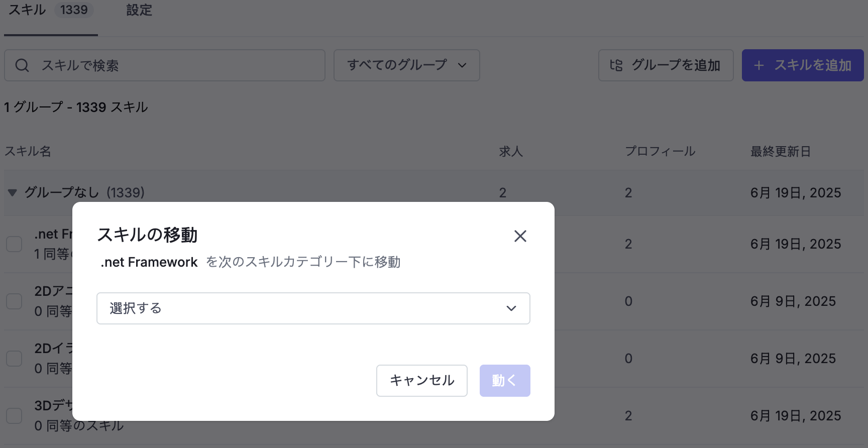This screenshot has width=868, height=448.
Task: Click the 求人 column header
Action: pyautogui.click(x=511, y=151)
